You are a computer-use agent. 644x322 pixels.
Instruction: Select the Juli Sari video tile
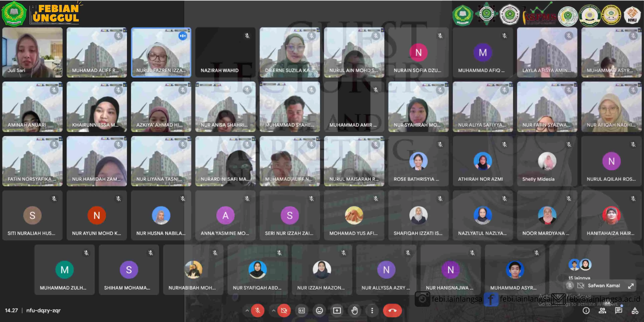(32, 52)
